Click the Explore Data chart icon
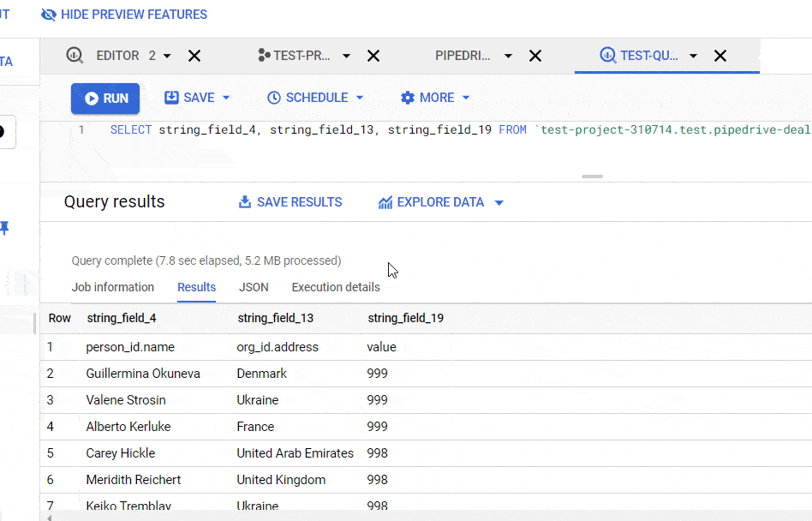The image size is (812, 521). coord(385,202)
